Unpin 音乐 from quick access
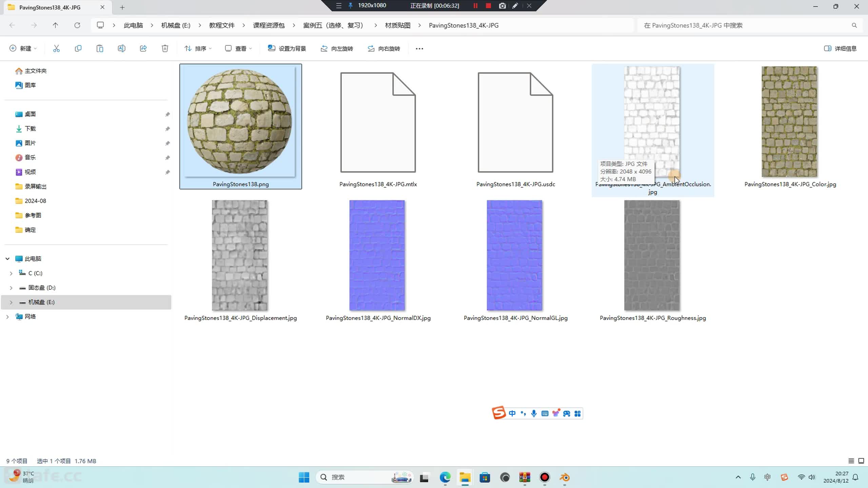The width and height of the screenshot is (868, 488). click(167, 158)
